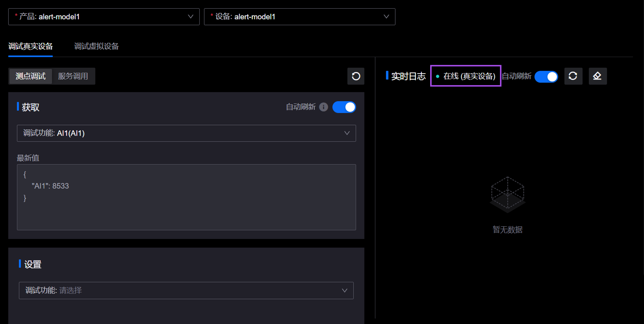
Task: Switch to 服务调用 segment
Action: [73, 76]
